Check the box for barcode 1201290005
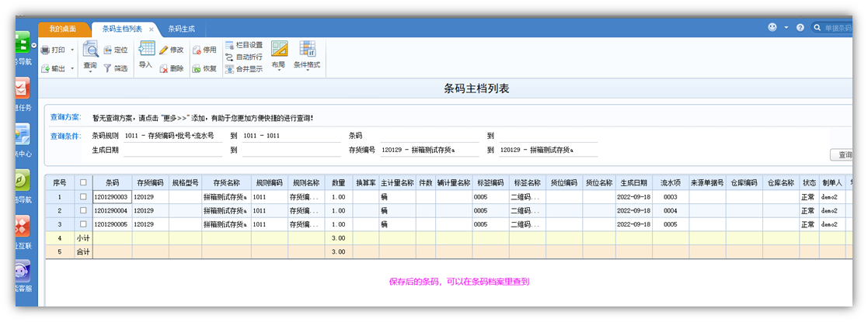 [x=83, y=224]
